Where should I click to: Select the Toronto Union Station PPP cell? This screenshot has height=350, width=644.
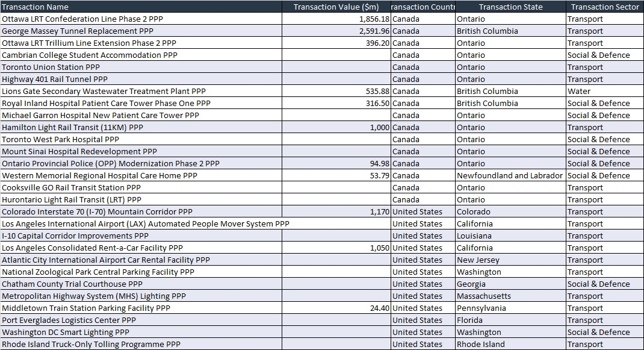coord(141,67)
